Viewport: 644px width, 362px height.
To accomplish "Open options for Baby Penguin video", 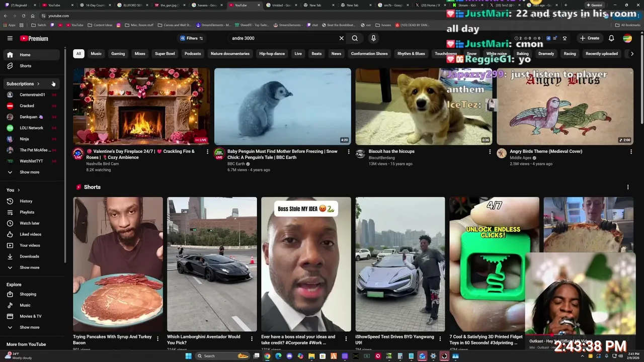I will click(x=348, y=151).
